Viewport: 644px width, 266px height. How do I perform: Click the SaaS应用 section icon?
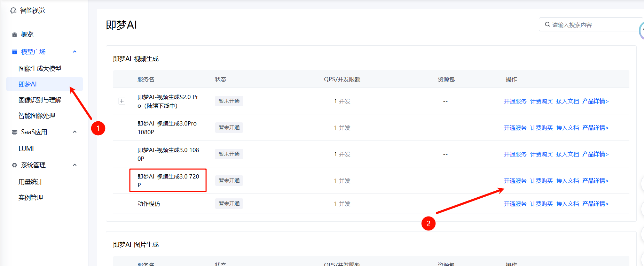(14, 132)
